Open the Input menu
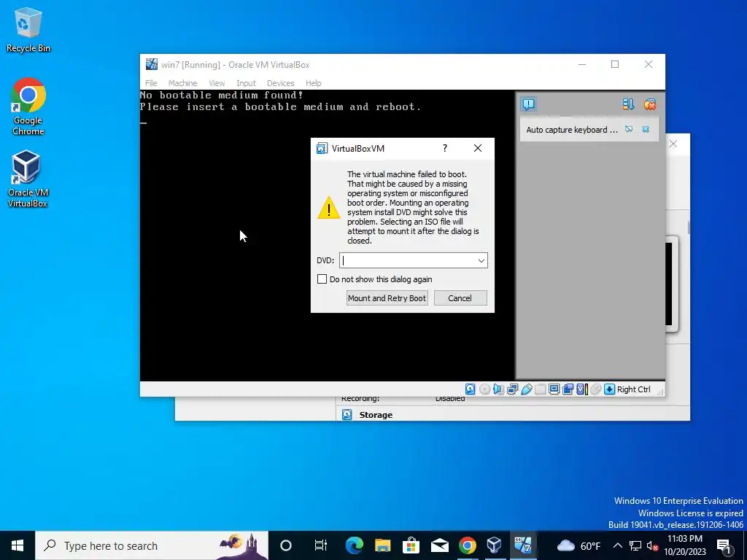 point(246,83)
